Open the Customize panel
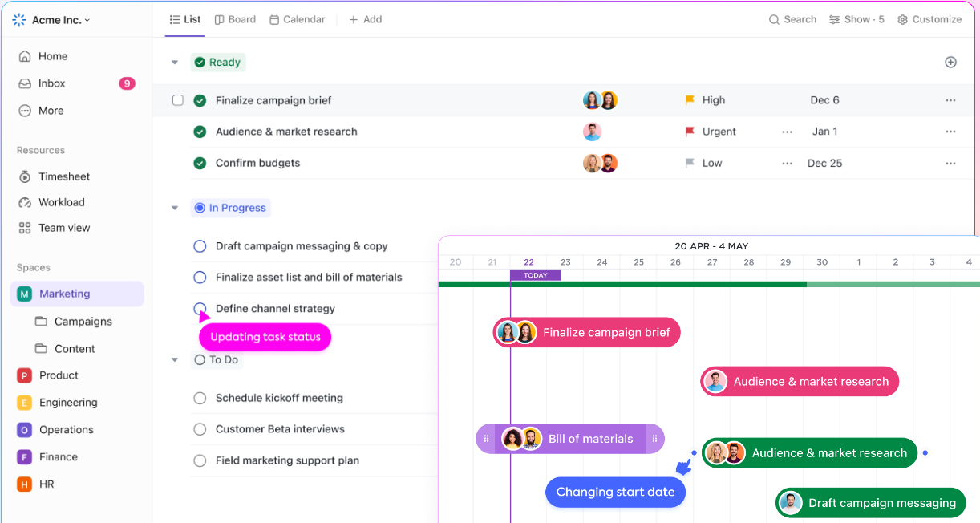Image resolution: width=980 pixels, height=523 pixels. [929, 18]
